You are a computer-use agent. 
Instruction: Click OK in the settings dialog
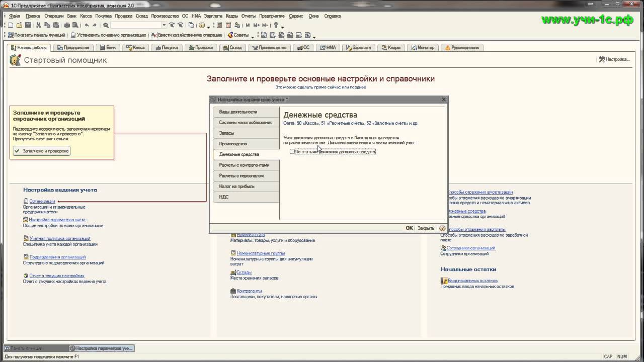409,228
